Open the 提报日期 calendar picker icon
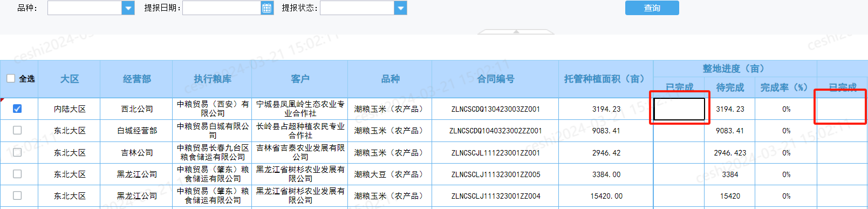The width and height of the screenshot is (868, 209). pos(267,8)
